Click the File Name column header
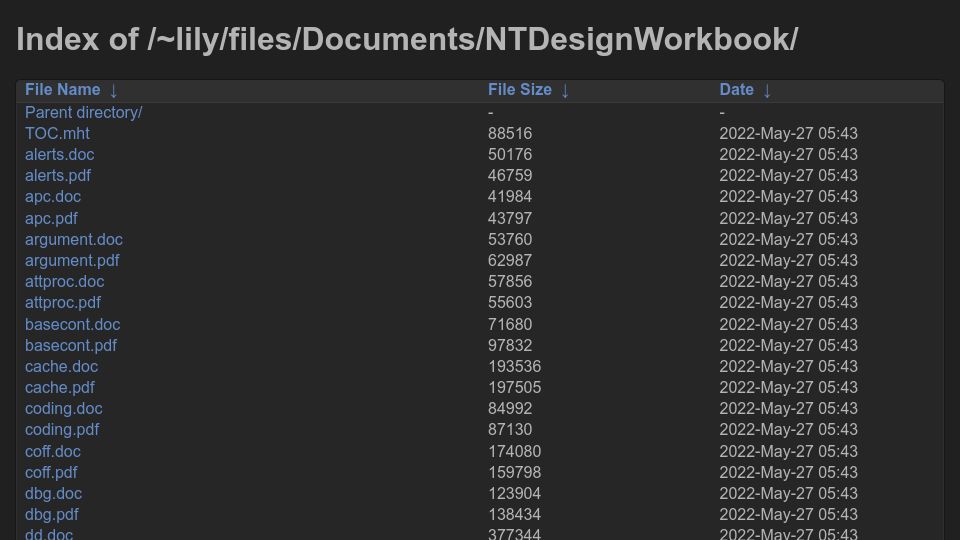Image resolution: width=960 pixels, height=540 pixels. [62, 90]
